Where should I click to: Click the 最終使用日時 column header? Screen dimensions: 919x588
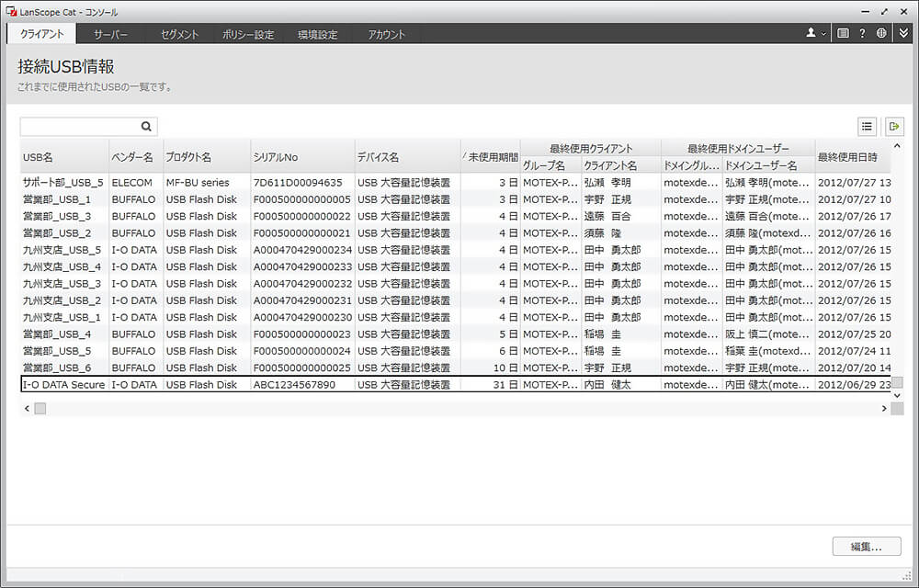click(853, 157)
